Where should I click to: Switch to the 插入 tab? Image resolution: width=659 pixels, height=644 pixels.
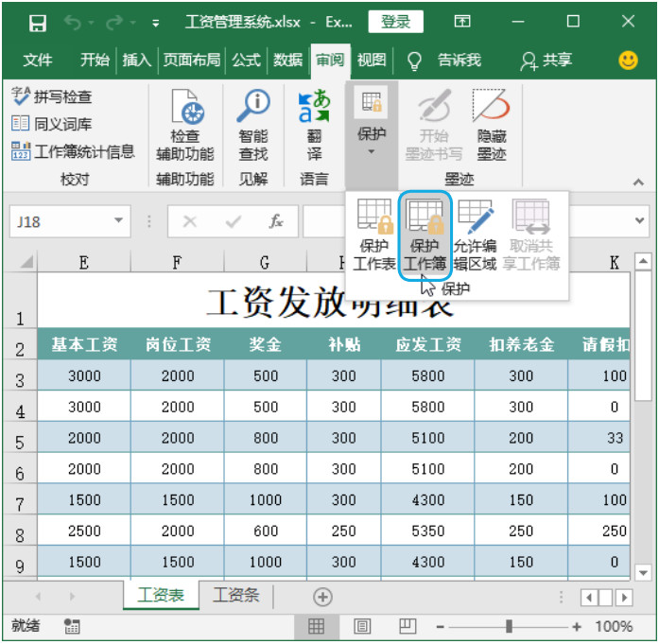coord(136,61)
